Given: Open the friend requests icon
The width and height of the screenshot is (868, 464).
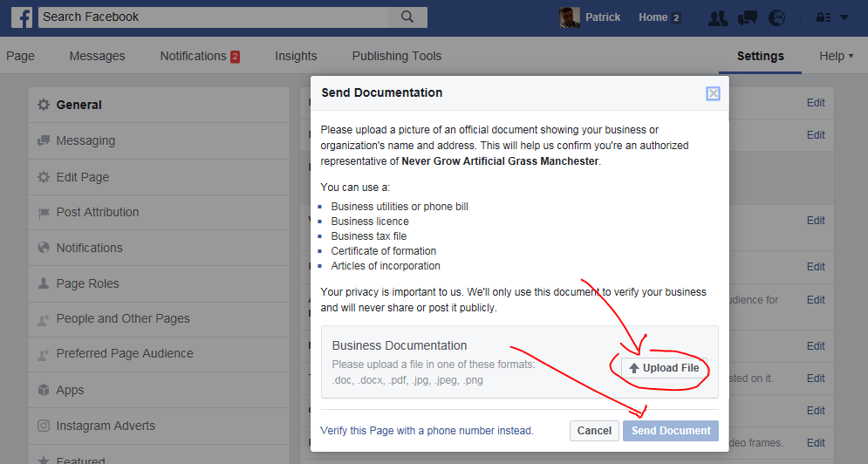Looking at the screenshot, I should (718, 17).
